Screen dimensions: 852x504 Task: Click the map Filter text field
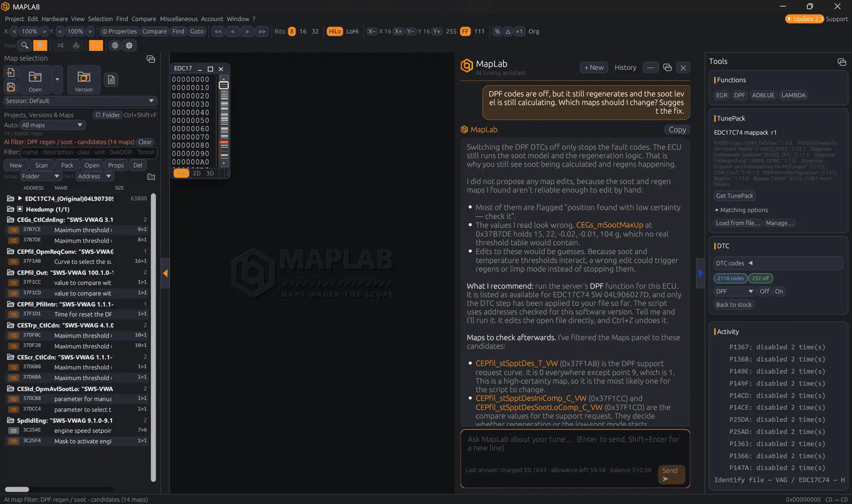(88, 152)
